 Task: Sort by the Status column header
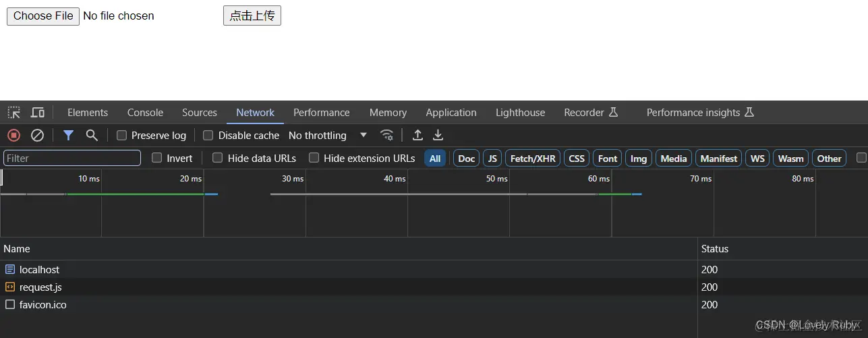(x=783, y=249)
